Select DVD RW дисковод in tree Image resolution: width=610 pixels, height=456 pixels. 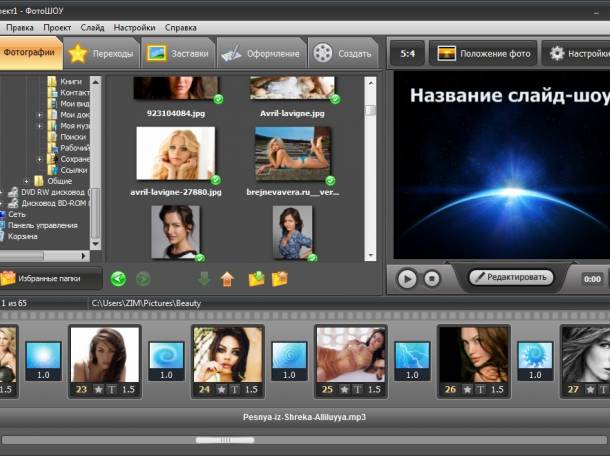(53, 192)
